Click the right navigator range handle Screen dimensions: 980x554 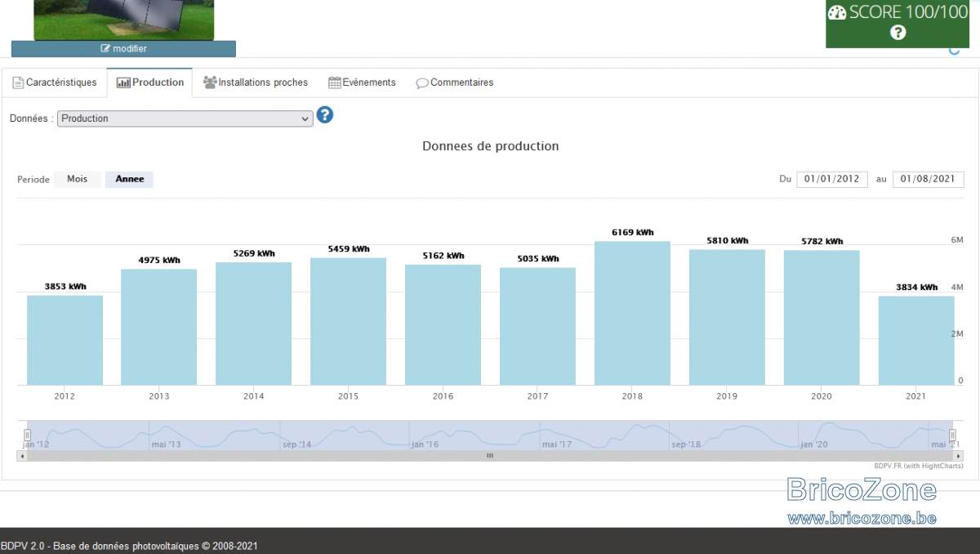point(952,436)
